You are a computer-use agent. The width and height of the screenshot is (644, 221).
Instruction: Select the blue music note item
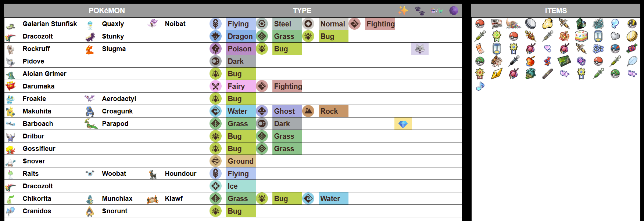click(480, 86)
